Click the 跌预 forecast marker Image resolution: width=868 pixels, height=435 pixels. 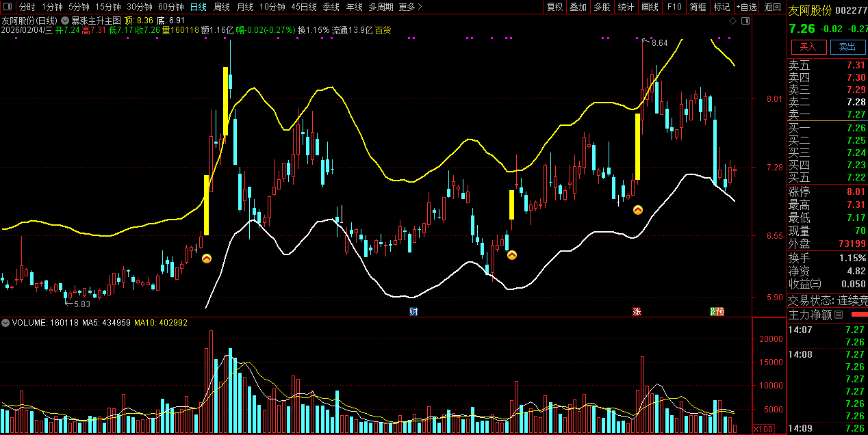(717, 312)
